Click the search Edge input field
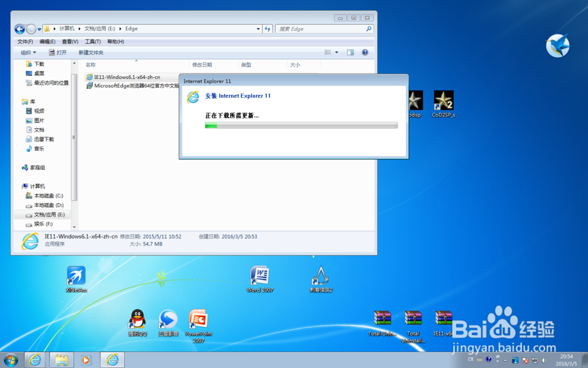588x368 pixels. (320, 29)
